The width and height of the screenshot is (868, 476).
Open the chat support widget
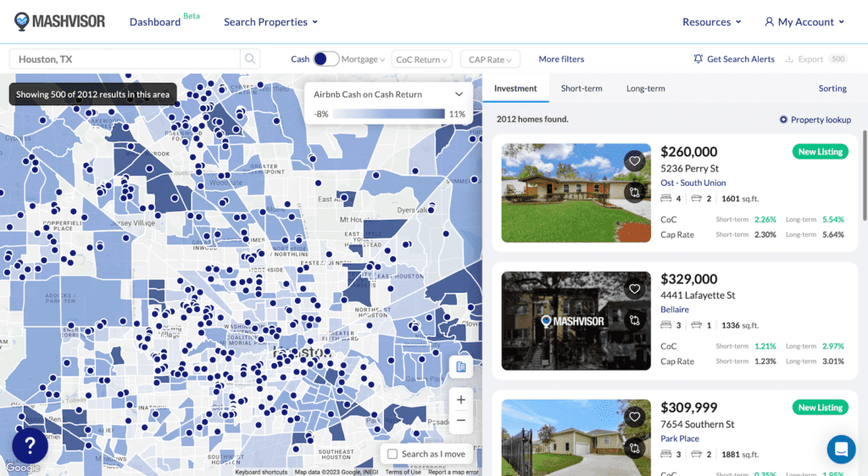coord(841,449)
